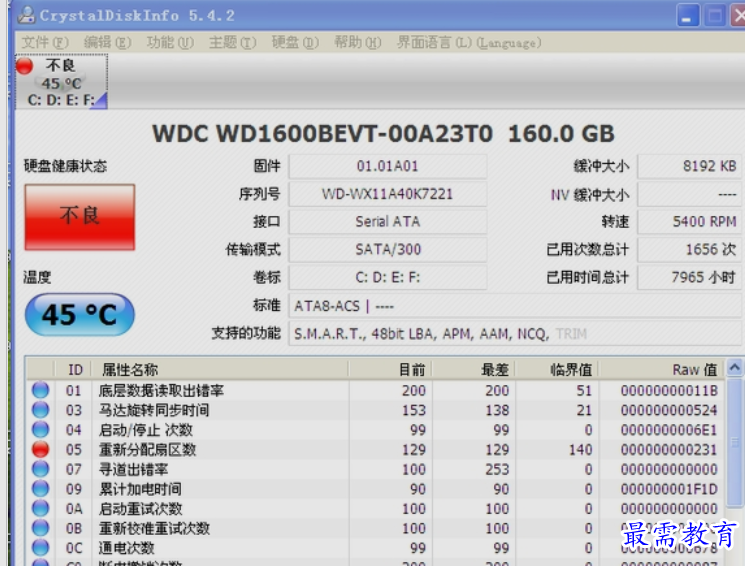Click the 临界值 column header
Screen dimensions: 745x566
click(x=557, y=369)
